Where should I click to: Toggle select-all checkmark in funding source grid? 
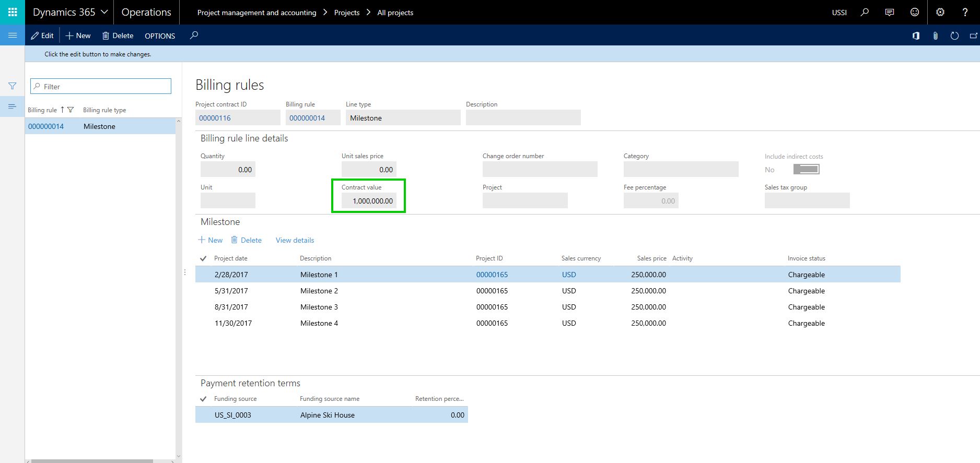(x=203, y=399)
